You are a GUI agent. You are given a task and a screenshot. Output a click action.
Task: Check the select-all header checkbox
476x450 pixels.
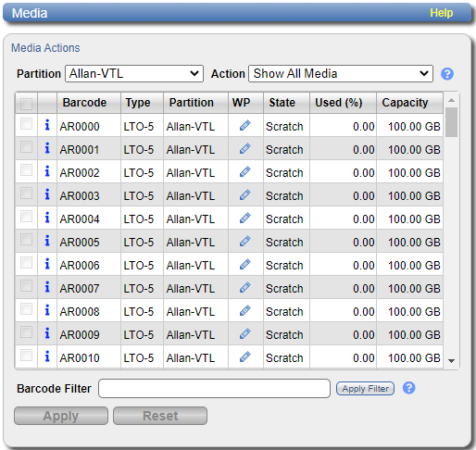point(26,104)
